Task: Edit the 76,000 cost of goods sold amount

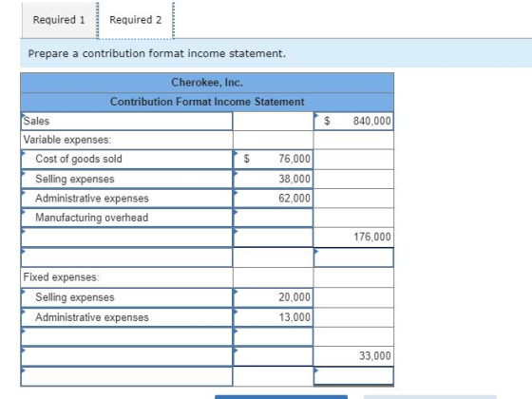Action: click(274, 160)
